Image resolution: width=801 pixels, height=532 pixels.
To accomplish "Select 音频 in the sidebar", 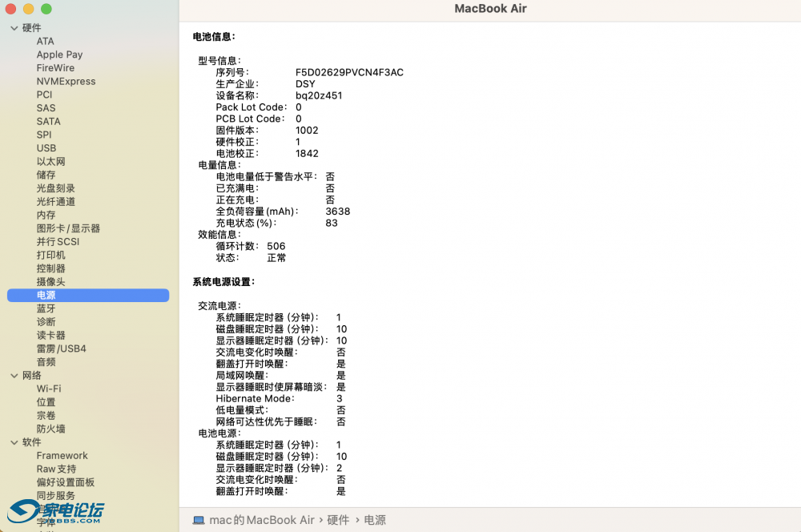I will click(46, 362).
